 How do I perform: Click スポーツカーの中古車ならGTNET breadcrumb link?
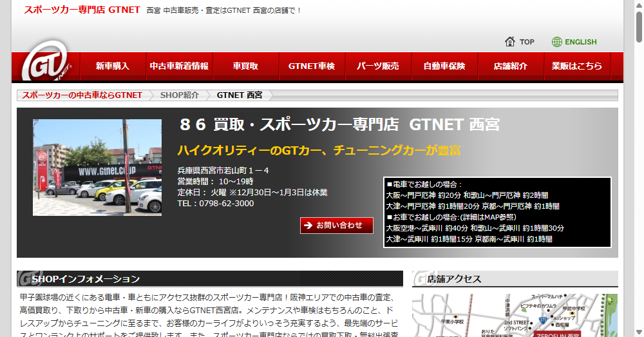click(82, 95)
